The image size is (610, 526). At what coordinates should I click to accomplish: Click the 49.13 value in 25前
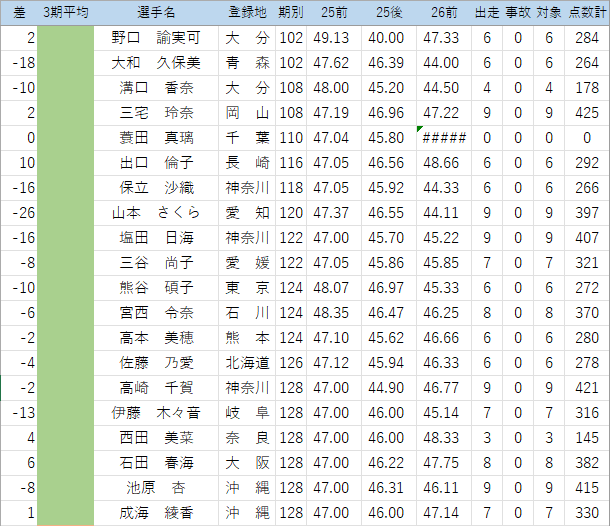tap(330, 37)
